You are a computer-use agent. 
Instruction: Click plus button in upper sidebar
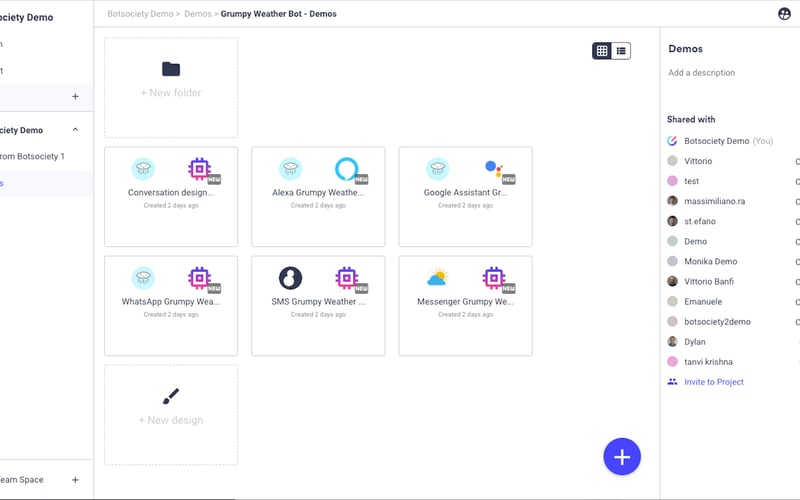click(76, 96)
